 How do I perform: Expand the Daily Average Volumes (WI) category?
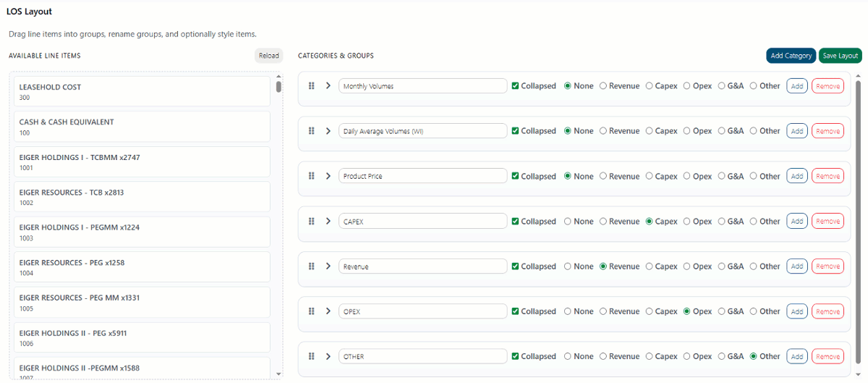pos(328,131)
